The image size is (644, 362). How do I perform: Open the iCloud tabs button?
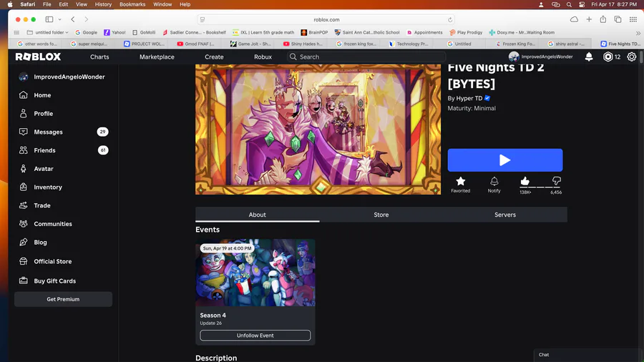click(574, 19)
